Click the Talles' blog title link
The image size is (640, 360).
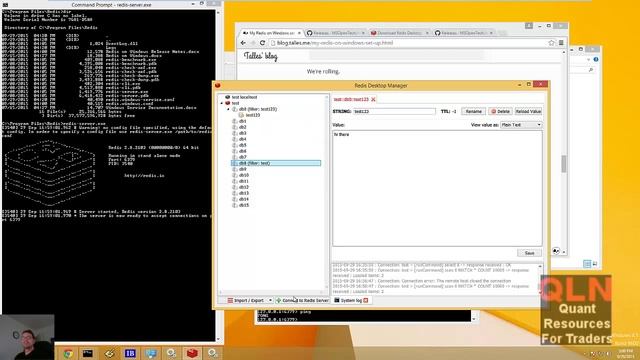260,56
